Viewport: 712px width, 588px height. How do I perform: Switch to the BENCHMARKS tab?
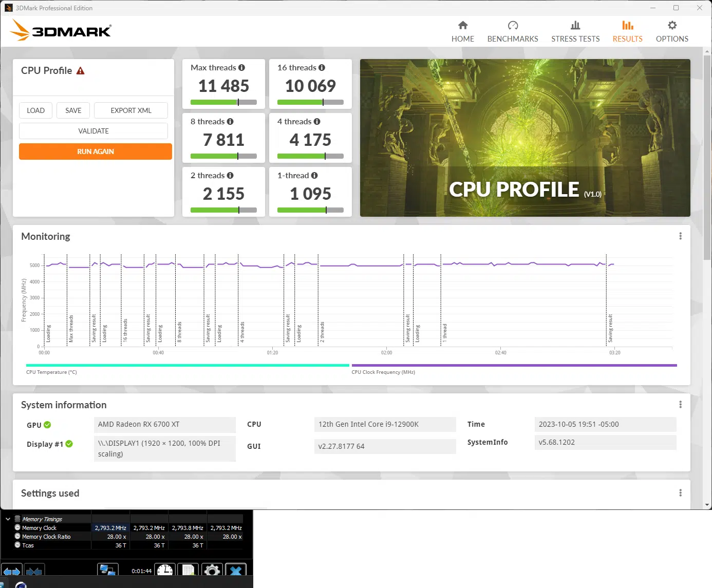[x=512, y=32]
